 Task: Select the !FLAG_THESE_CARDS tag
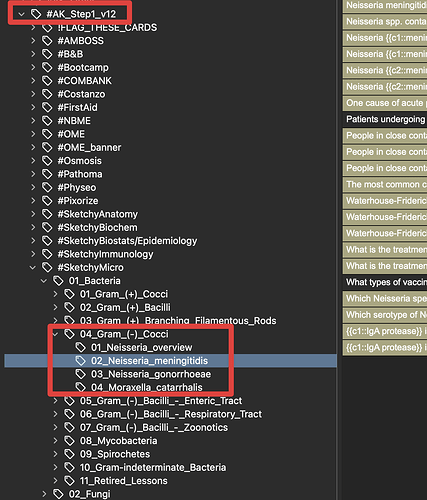[107, 27]
